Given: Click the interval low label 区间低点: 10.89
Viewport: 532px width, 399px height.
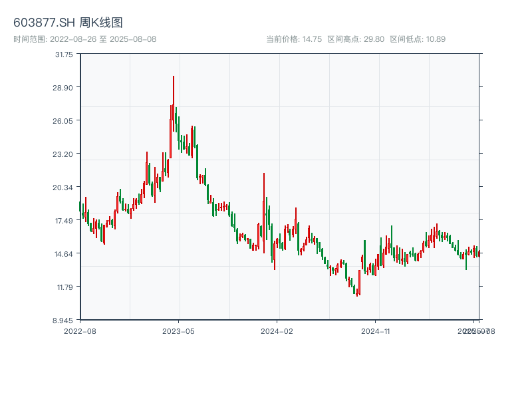Looking at the screenshot, I should pyautogui.click(x=418, y=39).
